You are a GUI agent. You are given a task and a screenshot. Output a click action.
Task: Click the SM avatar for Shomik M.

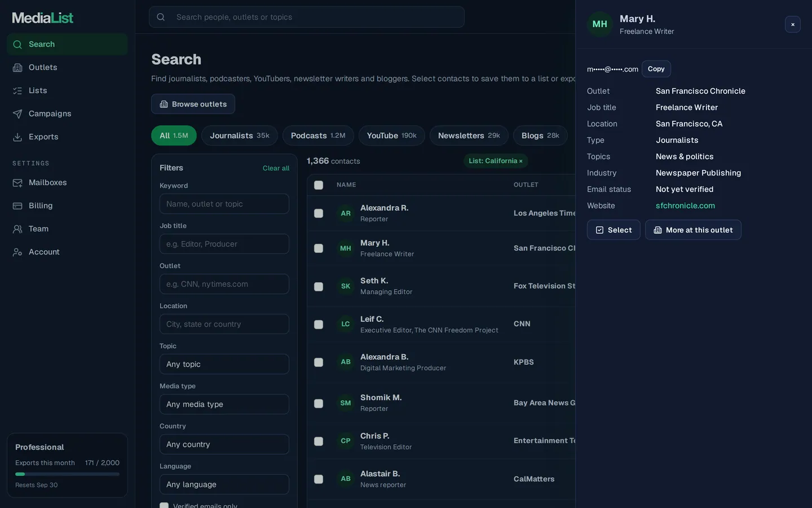point(346,403)
